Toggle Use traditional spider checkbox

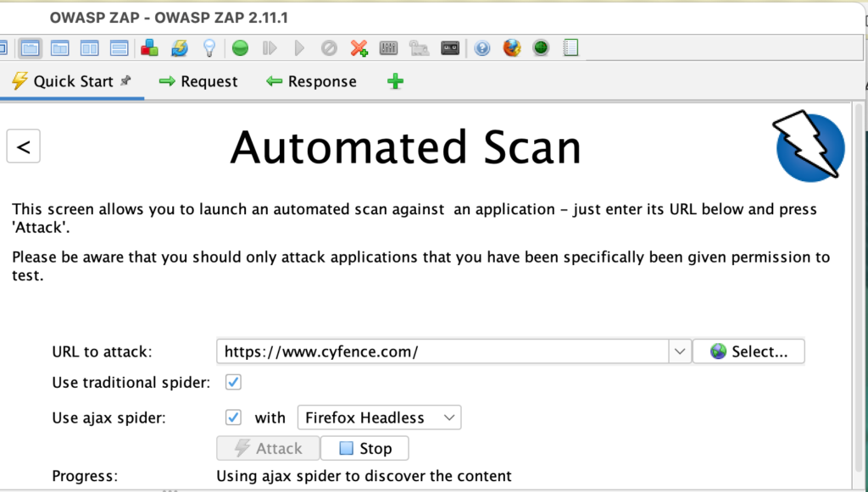(x=233, y=383)
